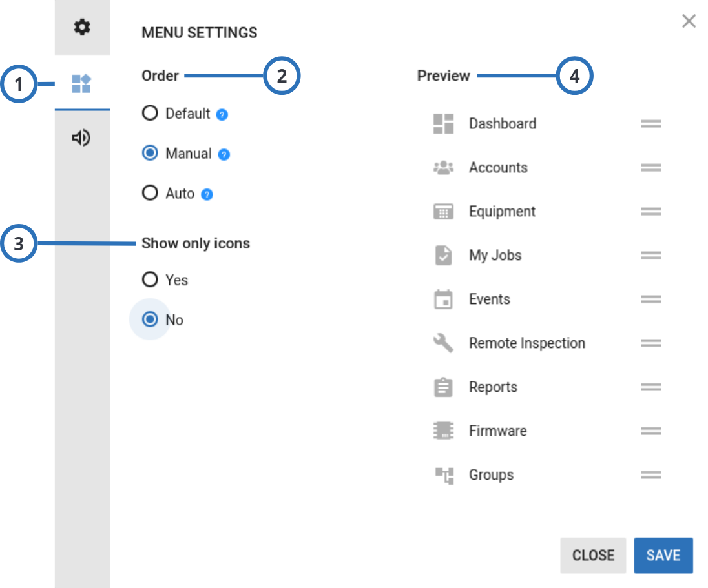Click the Events calendar icon
The image size is (708, 588).
(x=443, y=299)
